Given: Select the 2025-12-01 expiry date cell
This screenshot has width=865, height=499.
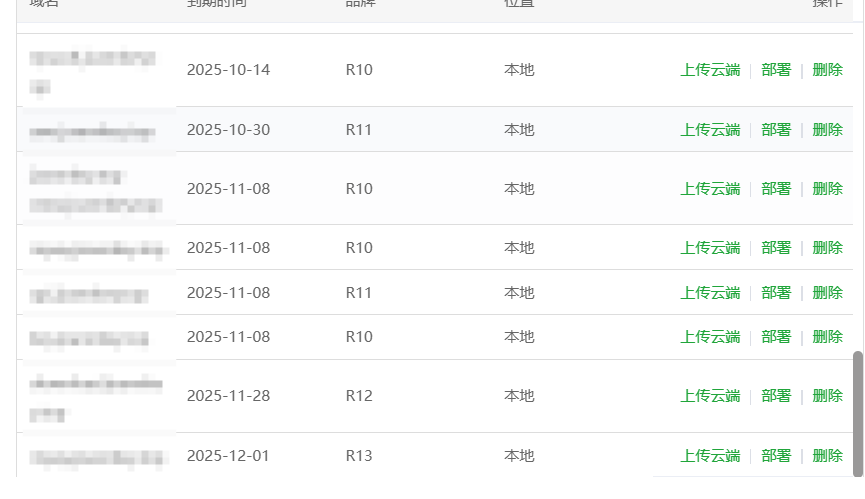Looking at the screenshot, I should coord(228,456).
